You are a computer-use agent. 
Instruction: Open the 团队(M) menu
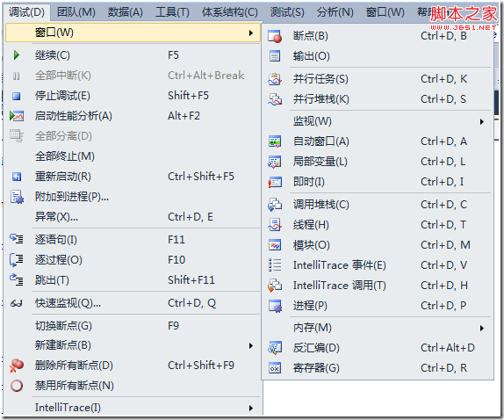[76, 12]
